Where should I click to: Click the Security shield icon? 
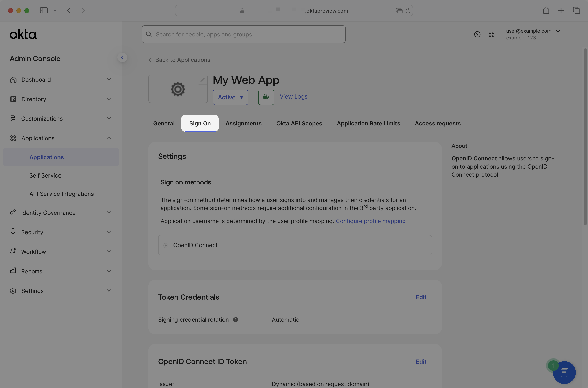pos(13,232)
